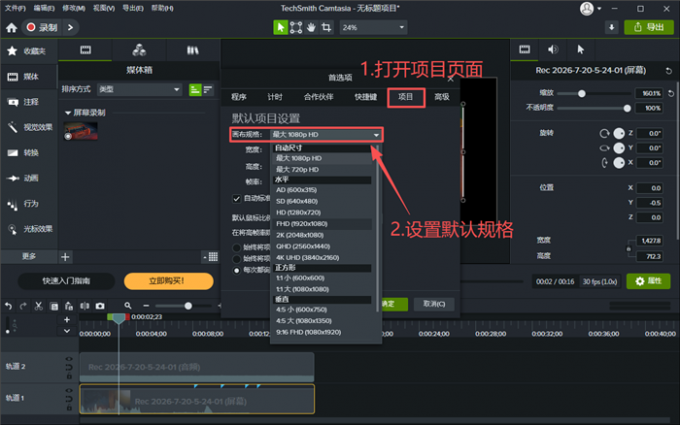Start recording with 录制 button
This screenshot has height=425, width=680.
[42, 27]
